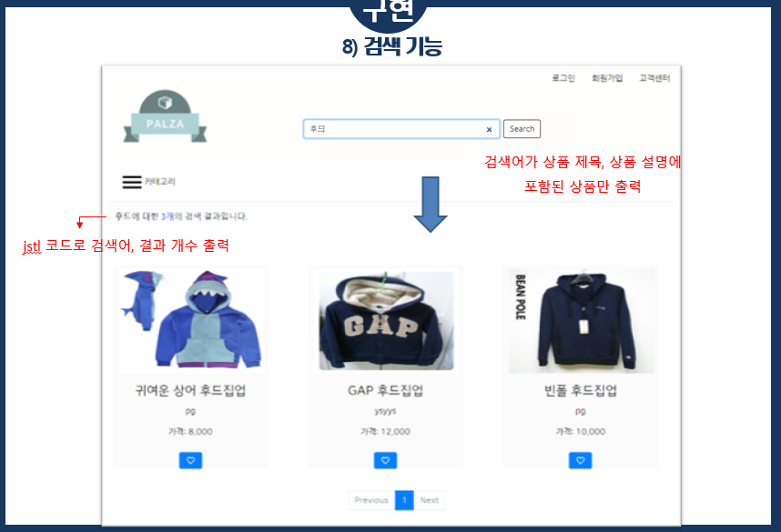Viewport: 781px width, 532px height.
Task: Open the shark hoodie product image
Action: click(192, 319)
